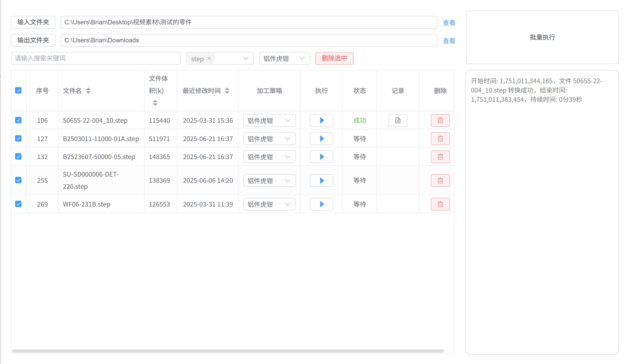
Task: Open the record document icon for row 106
Action: click(x=398, y=120)
